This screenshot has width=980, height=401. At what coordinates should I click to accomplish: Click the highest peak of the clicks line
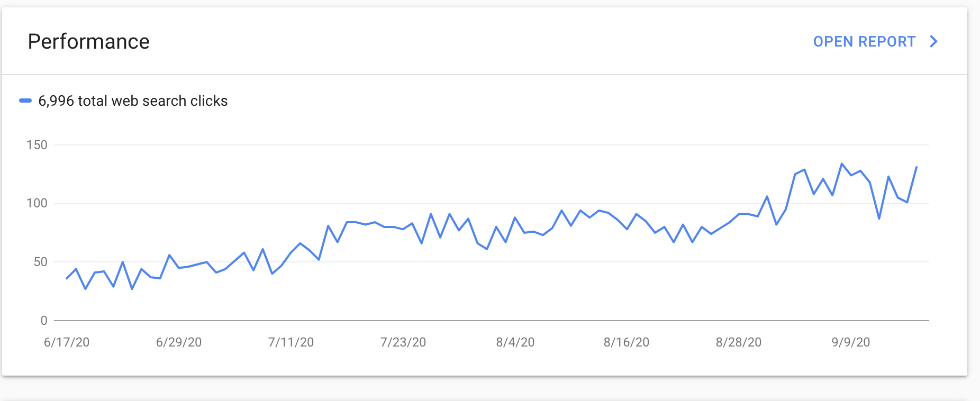[x=842, y=164]
